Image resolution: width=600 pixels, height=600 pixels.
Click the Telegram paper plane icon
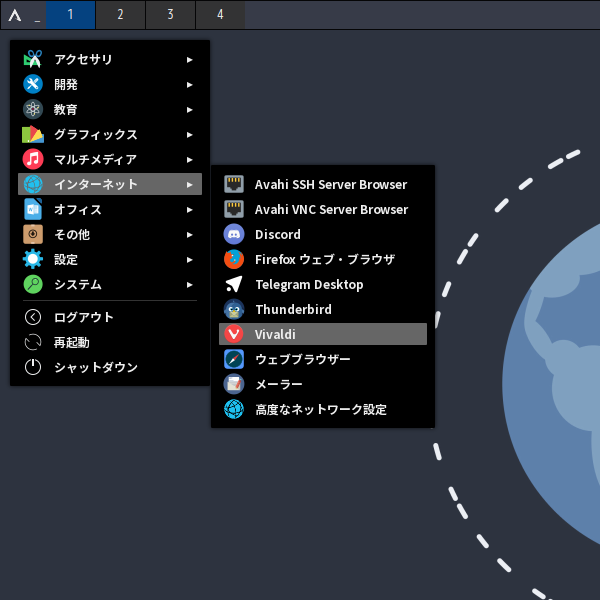pyautogui.click(x=234, y=284)
